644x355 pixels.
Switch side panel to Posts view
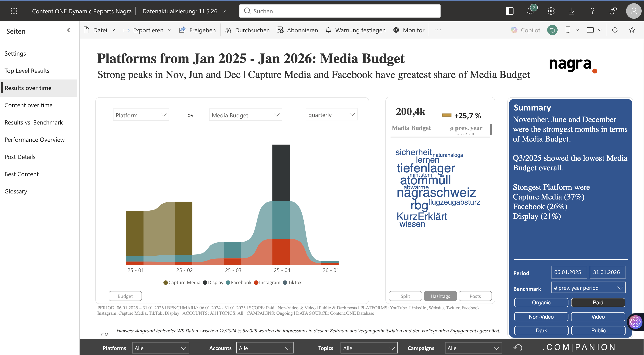(x=475, y=296)
